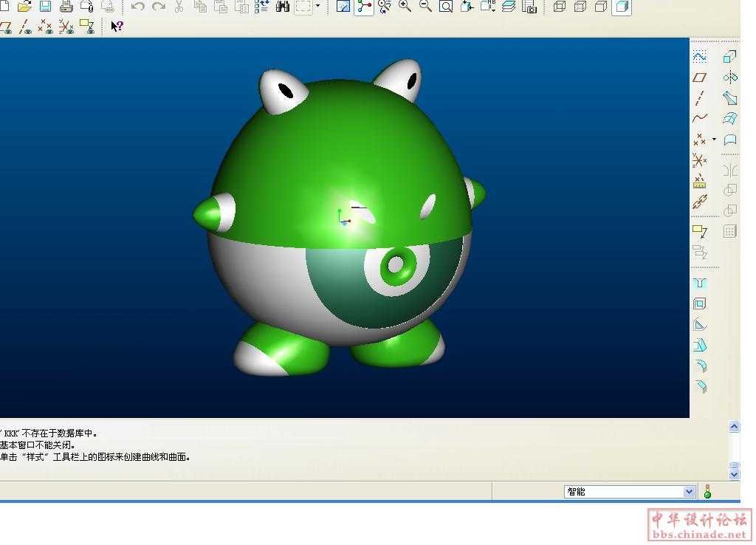Open the 智能 selection filter dropdown
Image resolution: width=756 pixels, height=545 pixels.
point(689,492)
